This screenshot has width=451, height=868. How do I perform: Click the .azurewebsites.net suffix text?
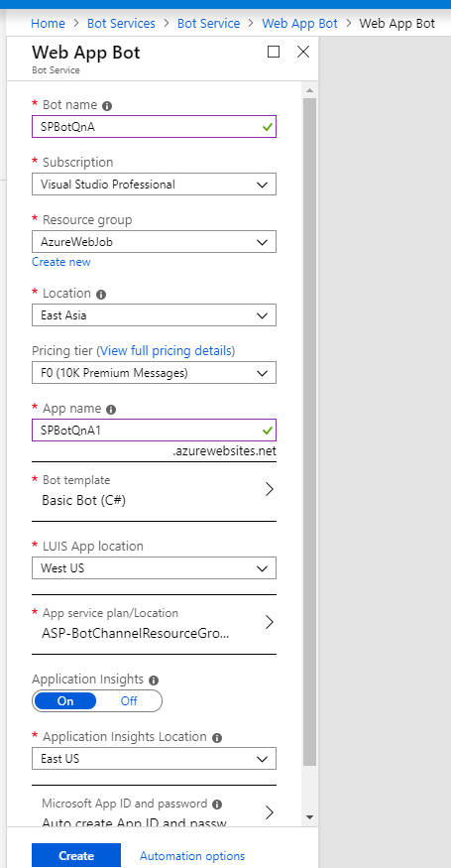click(x=224, y=451)
